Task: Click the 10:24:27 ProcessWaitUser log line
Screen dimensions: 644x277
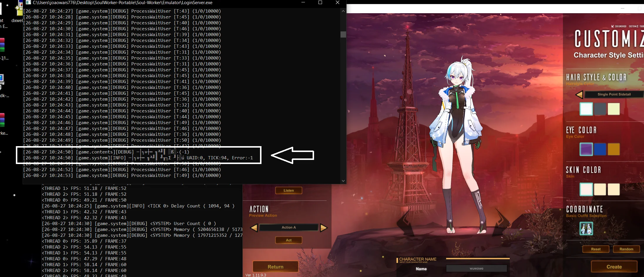Action: [122, 11]
